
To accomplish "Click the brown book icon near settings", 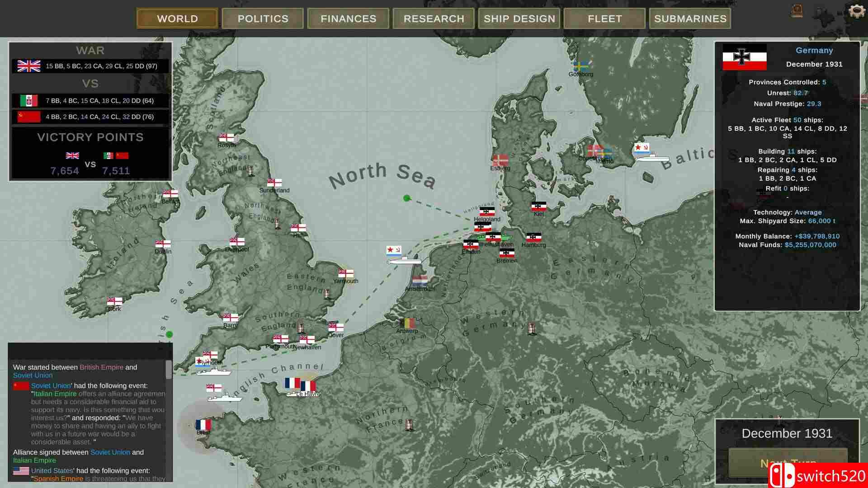I will (x=797, y=11).
